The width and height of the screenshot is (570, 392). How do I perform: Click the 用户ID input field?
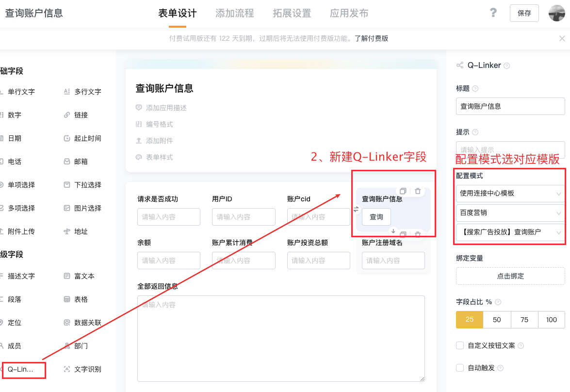tap(244, 217)
